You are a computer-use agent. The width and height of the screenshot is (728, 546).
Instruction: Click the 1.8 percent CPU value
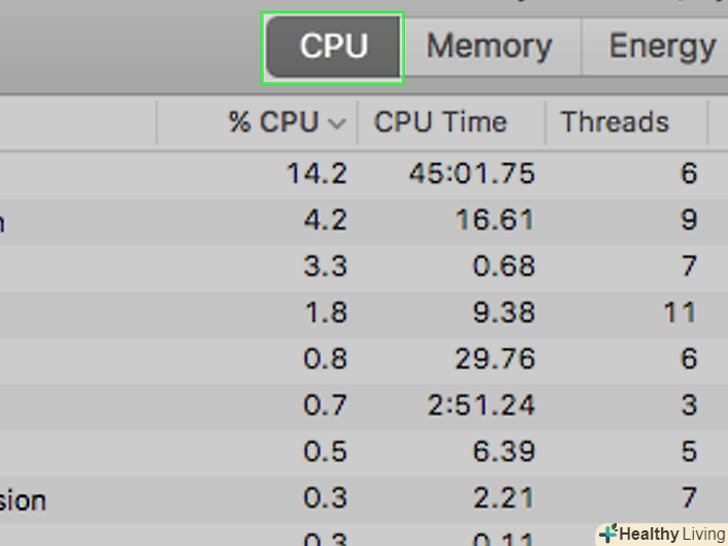pyautogui.click(x=325, y=312)
